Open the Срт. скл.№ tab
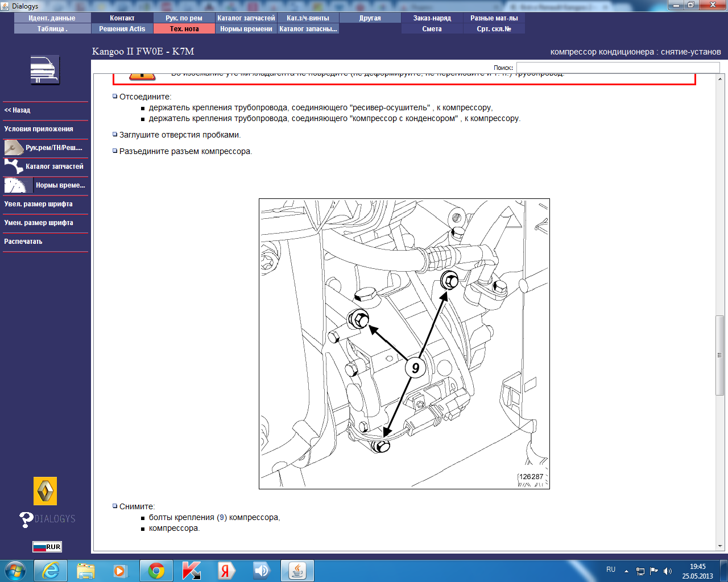728x582 pixels. click(494, 29)
